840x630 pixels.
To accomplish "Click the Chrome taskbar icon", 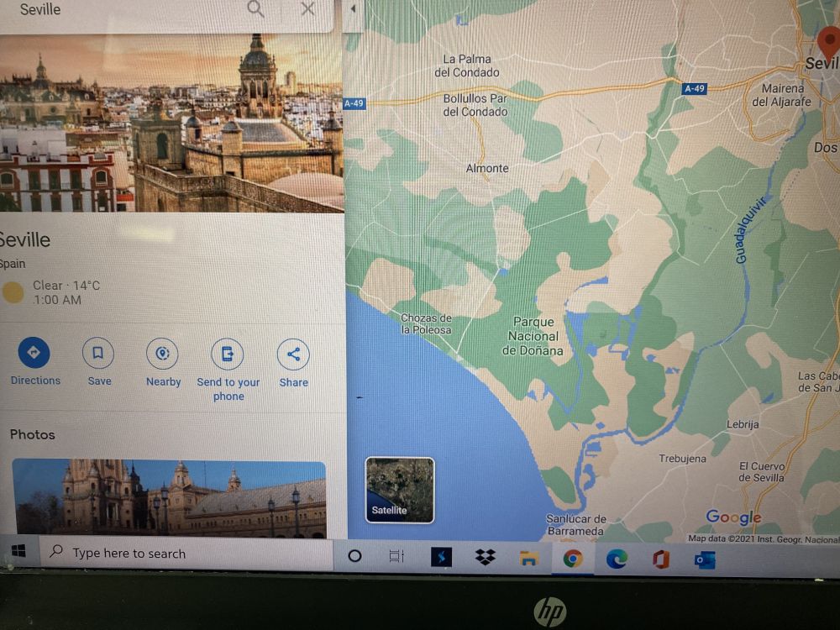I will (x=573, y=559).
